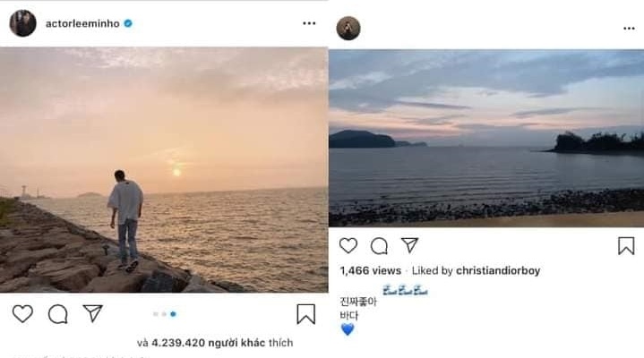This screenshot has width=644, height=358.
Task: Comment on the right beach post
Action: [379, 245]
